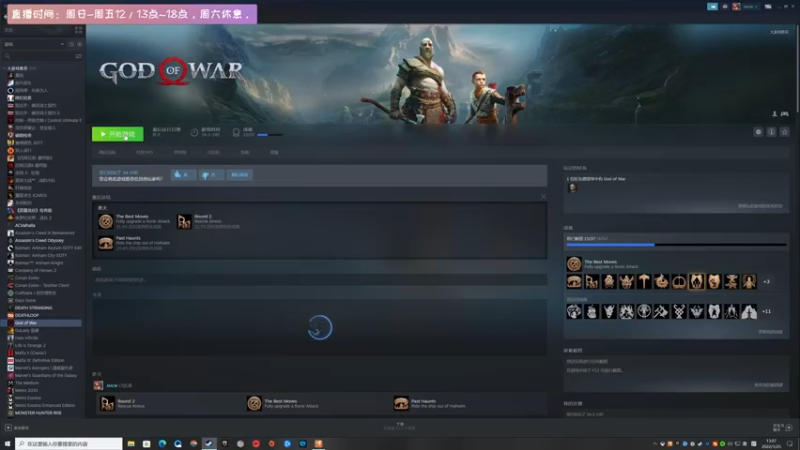
Task: Open Jascia profile name in activity feed
Action: (112, 385)
